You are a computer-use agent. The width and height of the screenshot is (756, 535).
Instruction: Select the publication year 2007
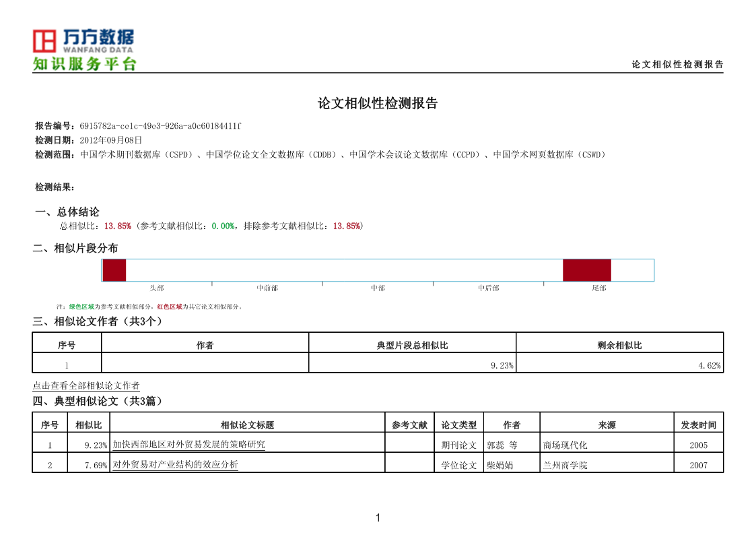699,466
